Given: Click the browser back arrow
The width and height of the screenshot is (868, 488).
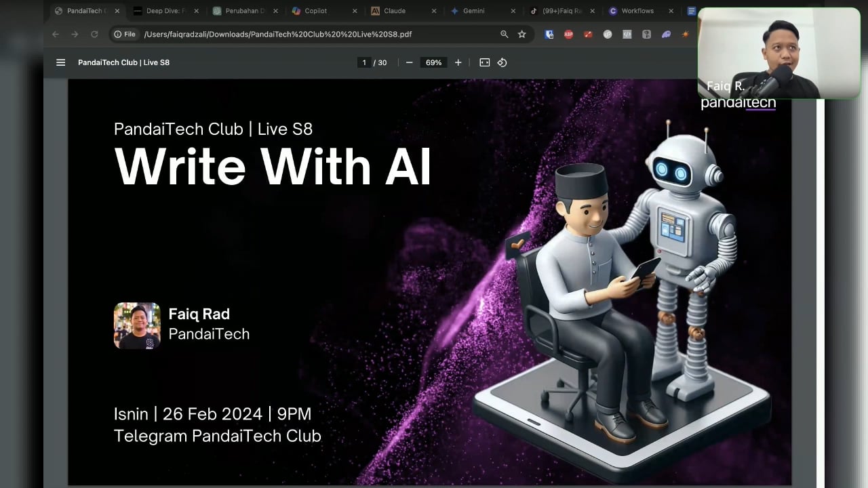Looking at the screenshot, I should coord(56,34).
